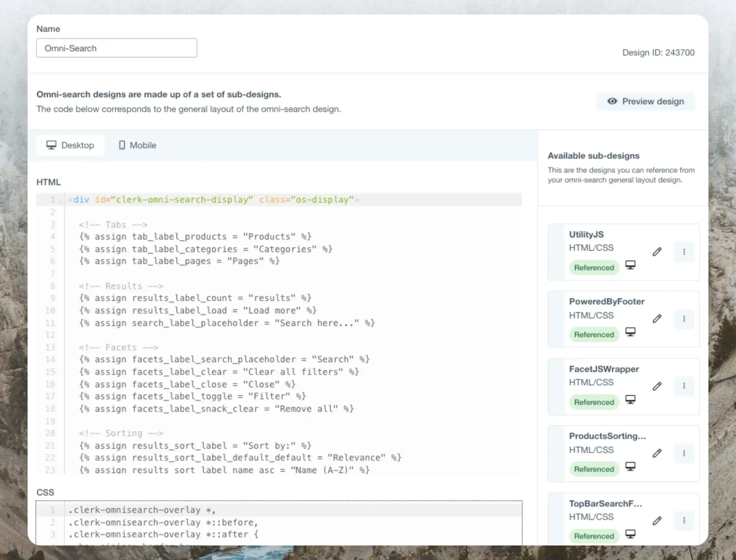This screenshot has width=736, height=560.
Task: Switch to the Mobile tab
Action: [x=137, y=145]
